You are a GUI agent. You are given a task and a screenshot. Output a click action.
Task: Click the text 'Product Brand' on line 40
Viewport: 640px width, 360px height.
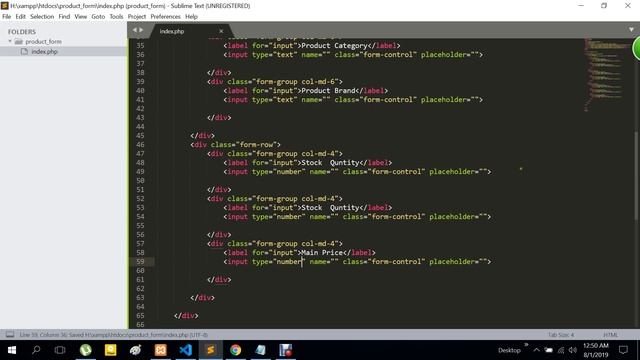coord(328,91)
